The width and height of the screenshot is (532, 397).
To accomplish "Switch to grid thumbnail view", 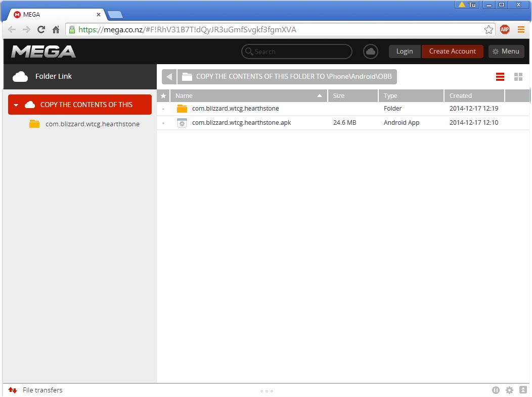I will pos(518,77).
